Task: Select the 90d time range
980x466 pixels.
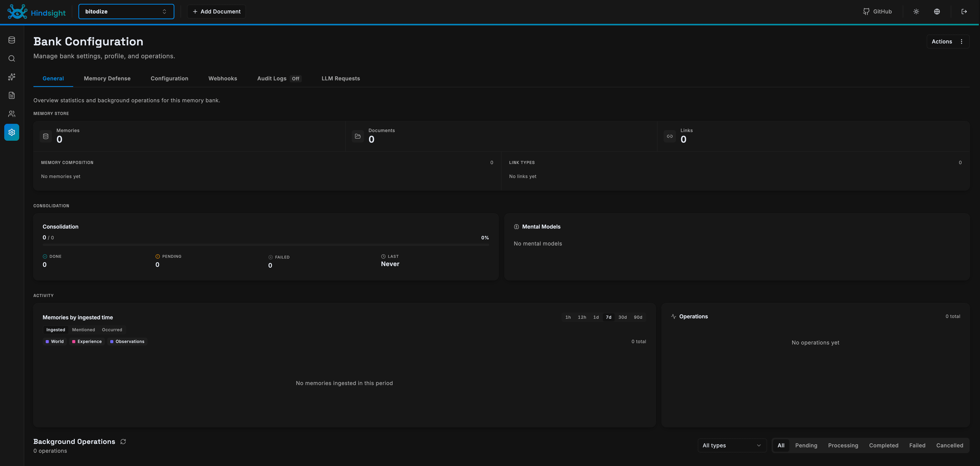Action: tap(638, 317)
